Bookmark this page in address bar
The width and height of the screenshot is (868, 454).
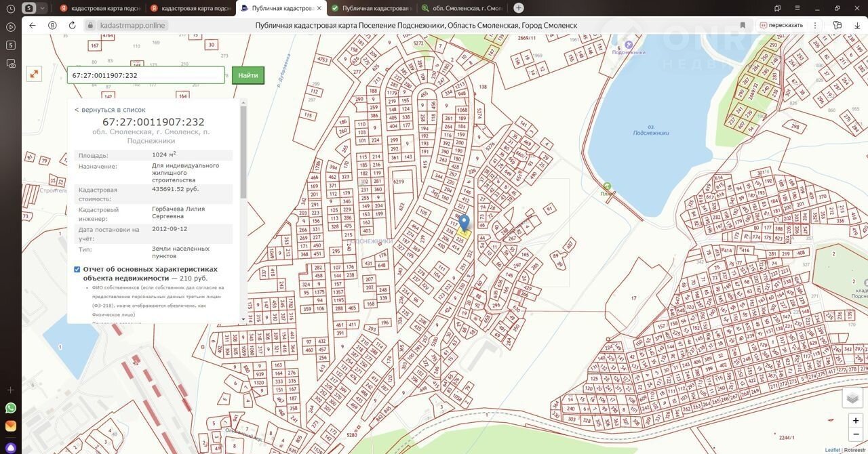(x=743, y=25)
